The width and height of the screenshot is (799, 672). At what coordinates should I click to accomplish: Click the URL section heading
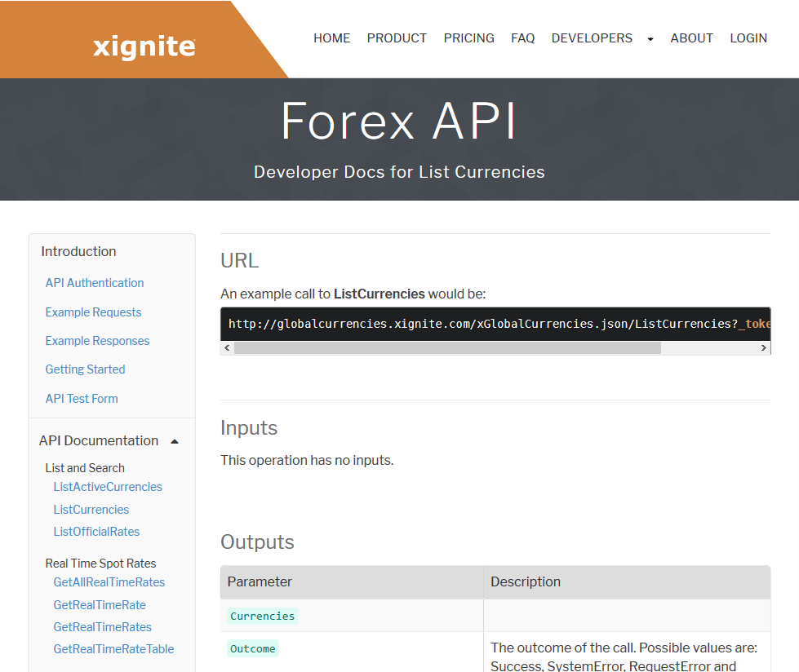point(239,261)
